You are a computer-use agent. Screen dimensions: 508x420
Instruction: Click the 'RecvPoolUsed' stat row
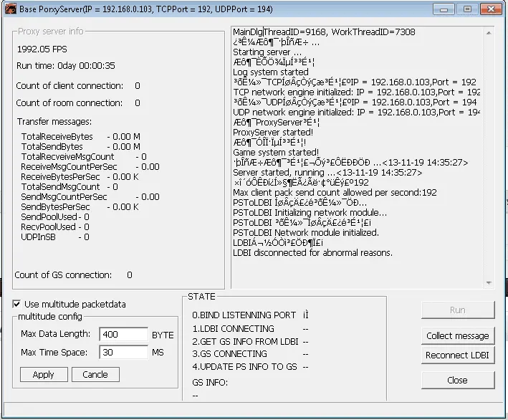(x=55, y=227)
